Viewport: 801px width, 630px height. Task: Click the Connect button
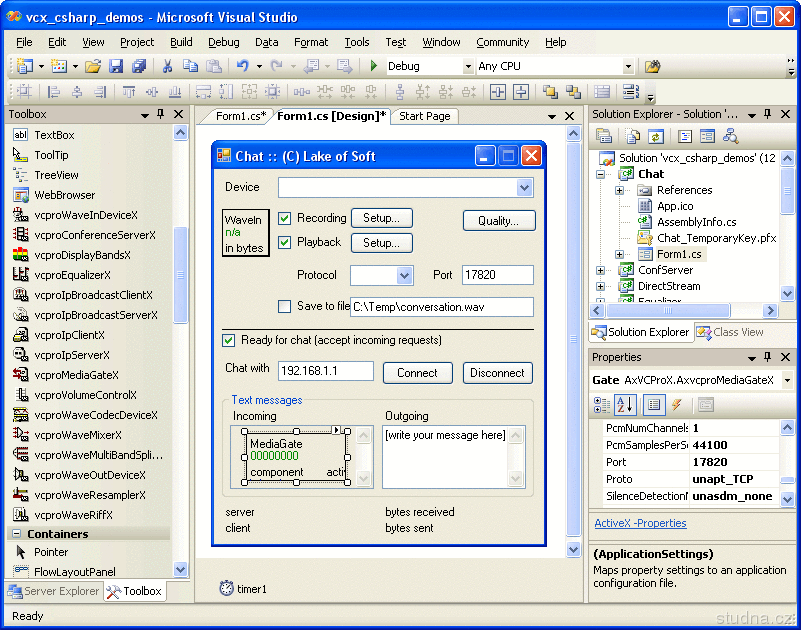click(x=417, y=373)
